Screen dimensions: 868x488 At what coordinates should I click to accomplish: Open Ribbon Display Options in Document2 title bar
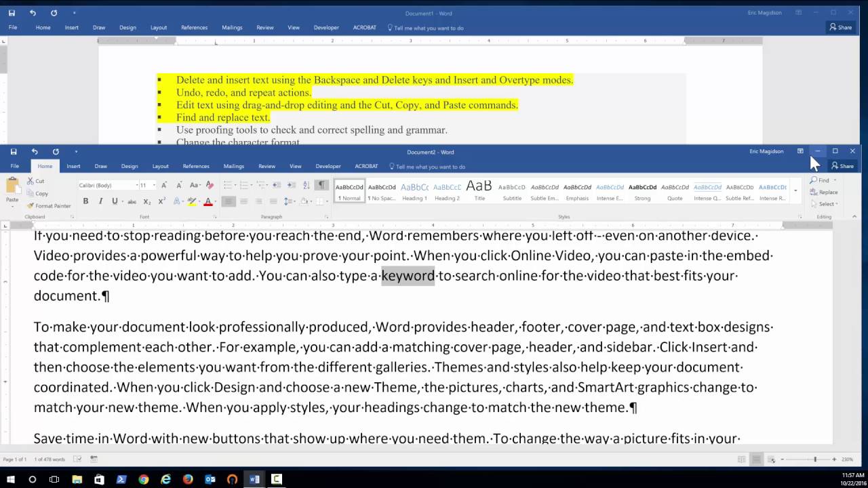coord(800,151)
